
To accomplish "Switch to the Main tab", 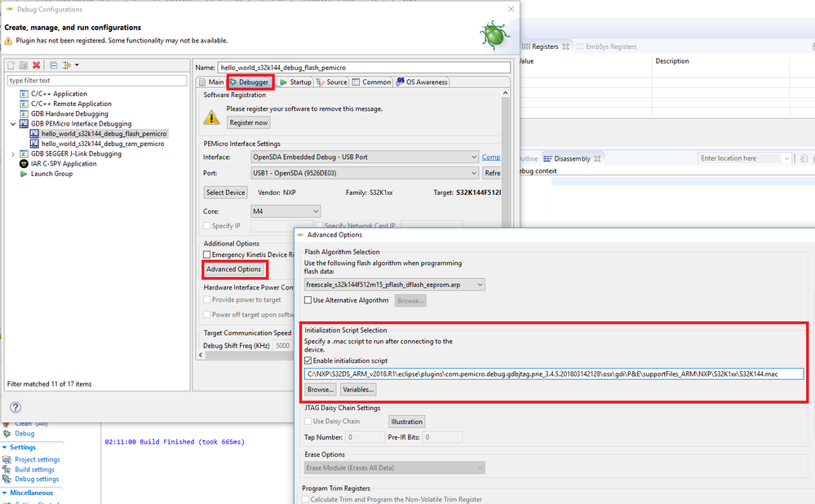I will tap(211, 82).
